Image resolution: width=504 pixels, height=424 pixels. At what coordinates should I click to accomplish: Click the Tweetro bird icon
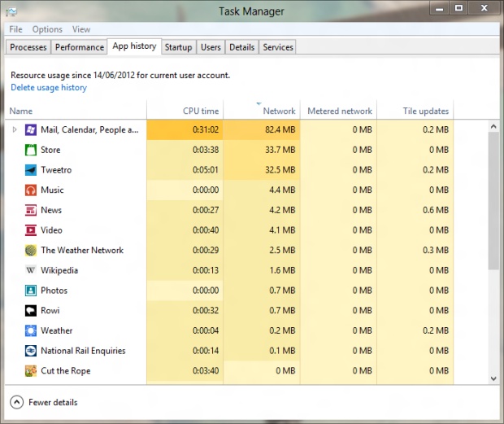(x=31, y=170)
